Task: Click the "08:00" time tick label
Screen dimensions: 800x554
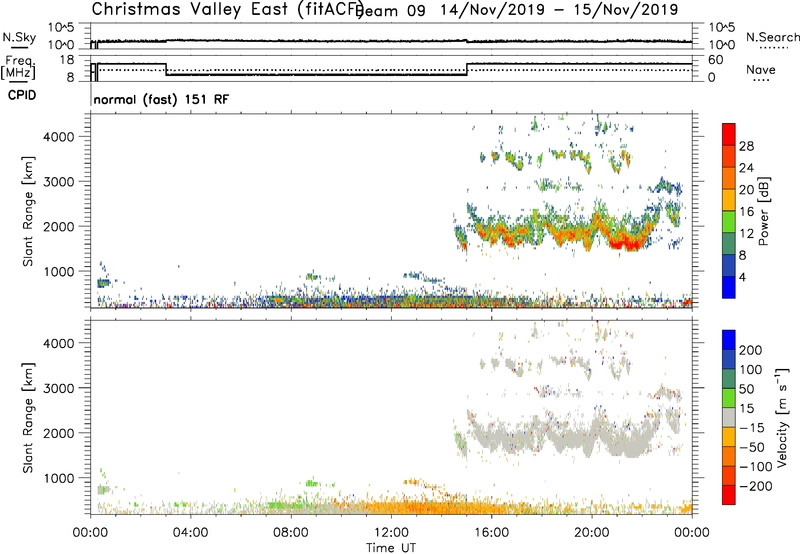Action: pos(291,533)
